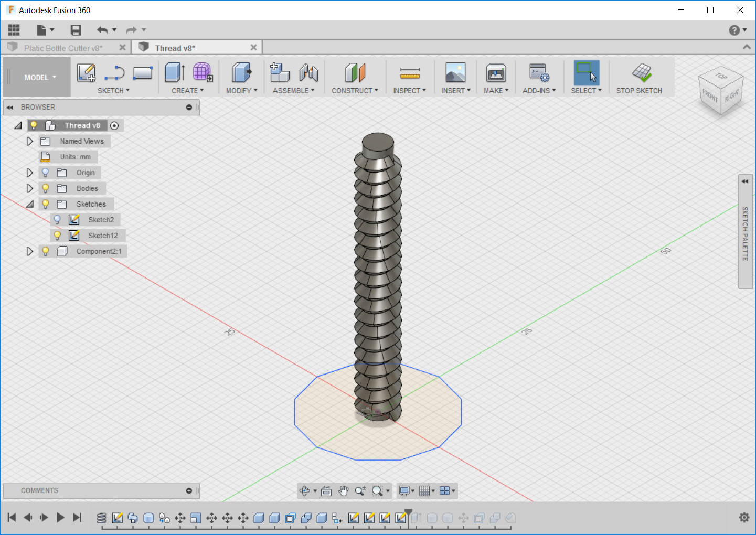Expand the Sketch Palette panel
Screen dimensions: 756x535
coord(745,181)
